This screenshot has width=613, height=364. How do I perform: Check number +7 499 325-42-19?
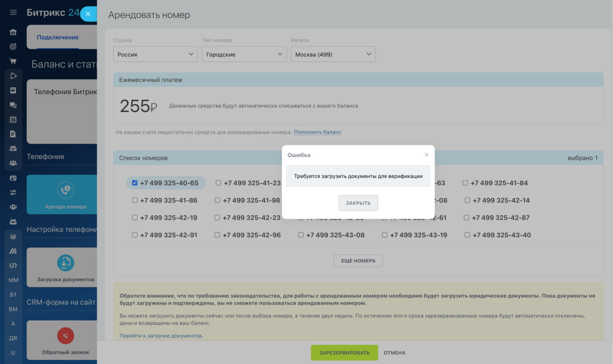click(x=135, y=218)
